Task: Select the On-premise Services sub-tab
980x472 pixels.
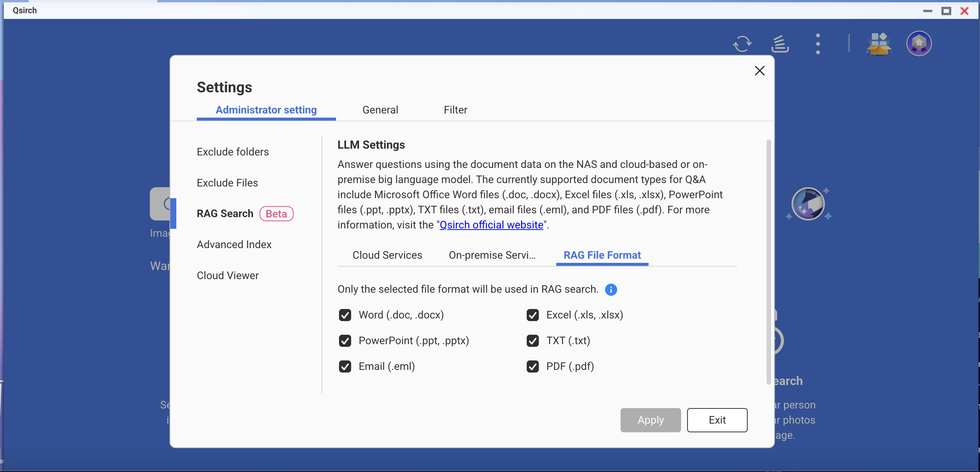Action: tap(492, 255)
